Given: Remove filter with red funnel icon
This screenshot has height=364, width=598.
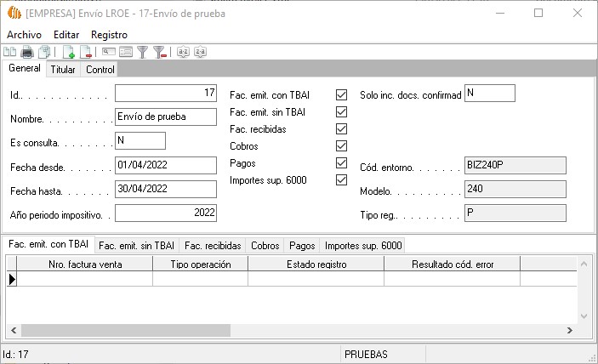Looking at the screenshot, I should pos(159,52).
